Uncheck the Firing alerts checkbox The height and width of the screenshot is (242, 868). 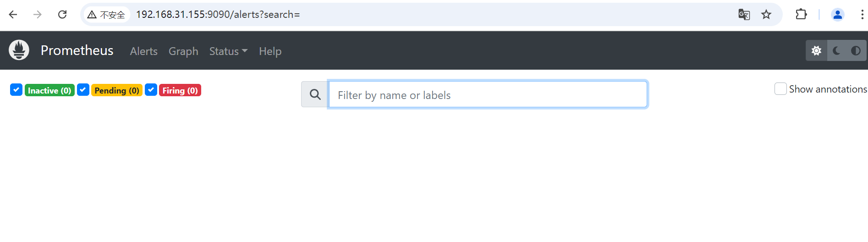[x=151, y=90]
